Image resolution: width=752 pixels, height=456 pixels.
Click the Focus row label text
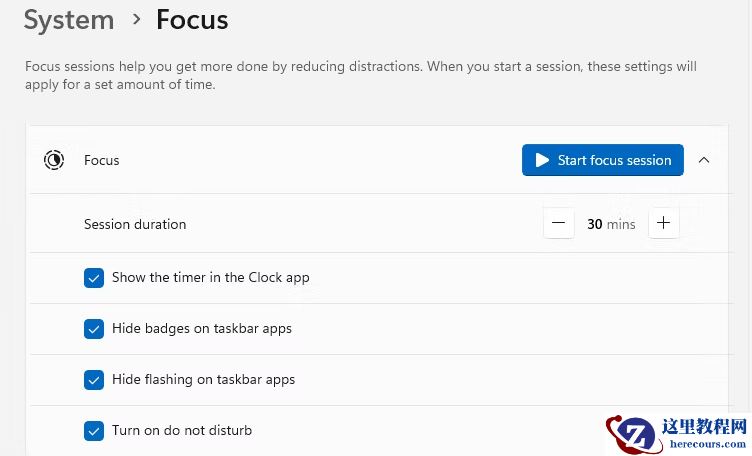102,160
